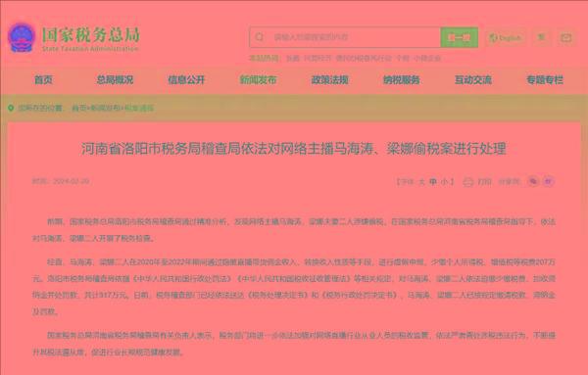Open the 总局概况 navigation tab

pos(115,79)
